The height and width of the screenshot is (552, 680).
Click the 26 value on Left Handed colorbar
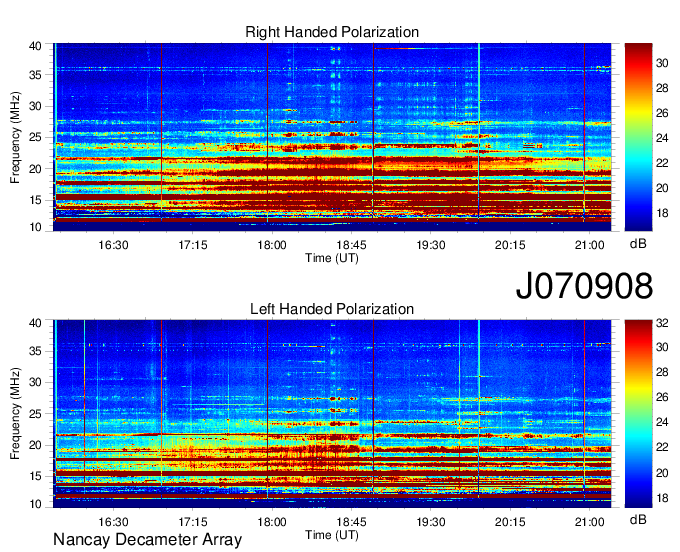click(x=662, y=397)
